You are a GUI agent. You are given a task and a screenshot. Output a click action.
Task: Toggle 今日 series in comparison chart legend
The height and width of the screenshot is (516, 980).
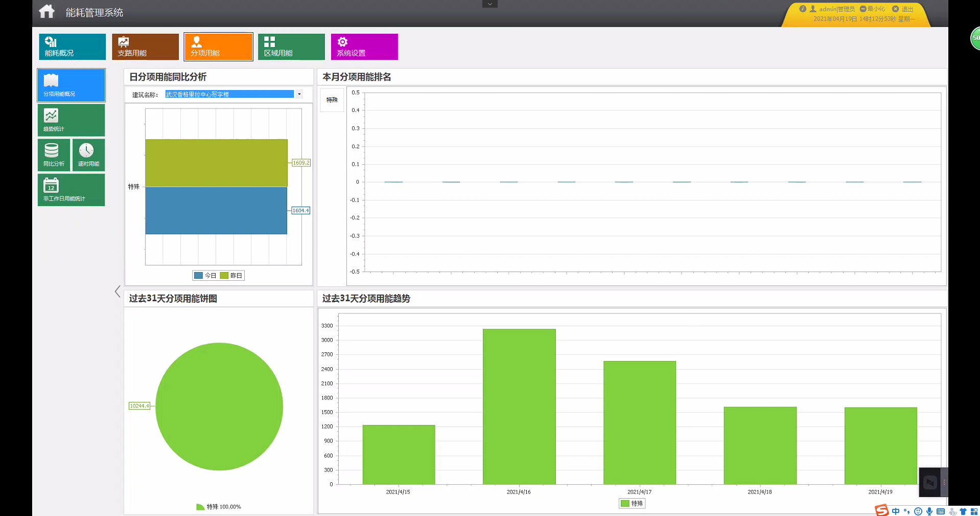205,276
